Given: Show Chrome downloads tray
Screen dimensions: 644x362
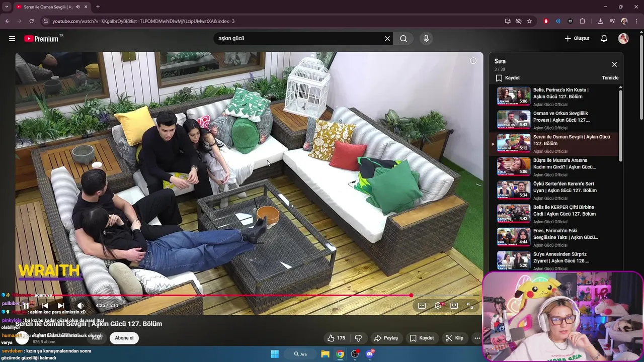Looking at the screenshot, I should point(600,21).
